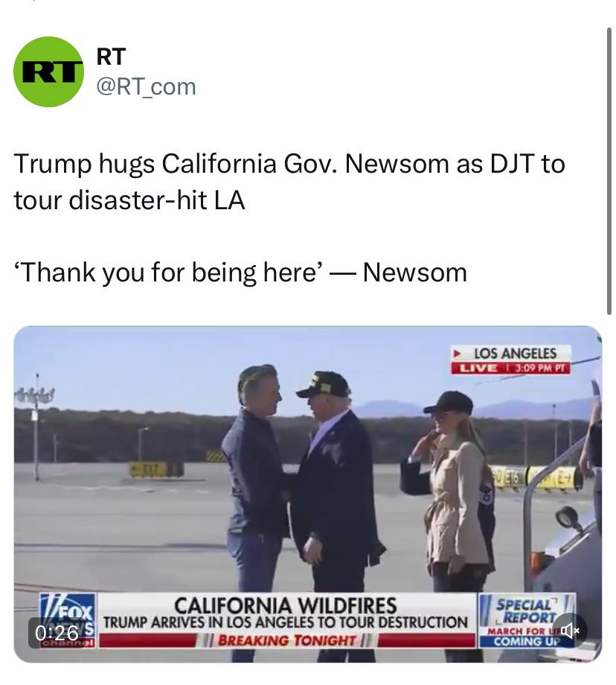Open the green RT profile avatar
The width and height of the screenshot is (616, 685).
tap(48, 71)
